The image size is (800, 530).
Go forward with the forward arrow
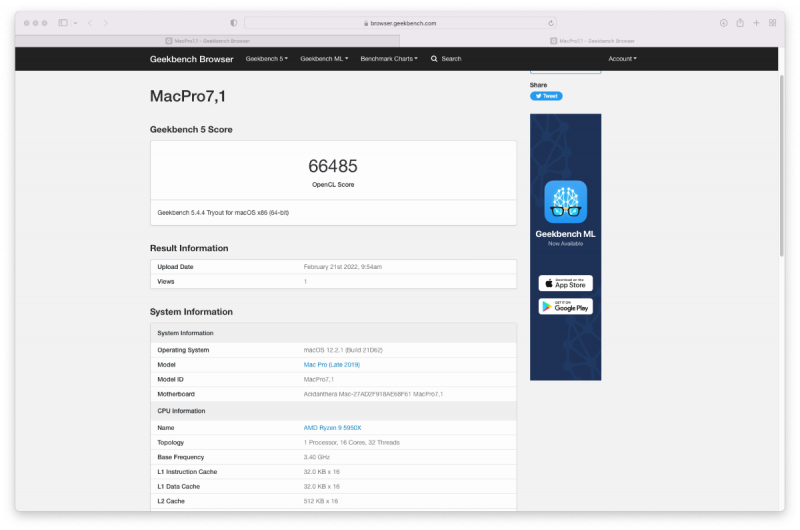coord(106,23)
